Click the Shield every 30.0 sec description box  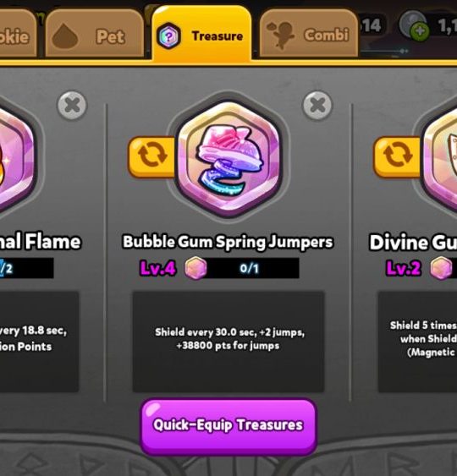(x=228, y=342)
